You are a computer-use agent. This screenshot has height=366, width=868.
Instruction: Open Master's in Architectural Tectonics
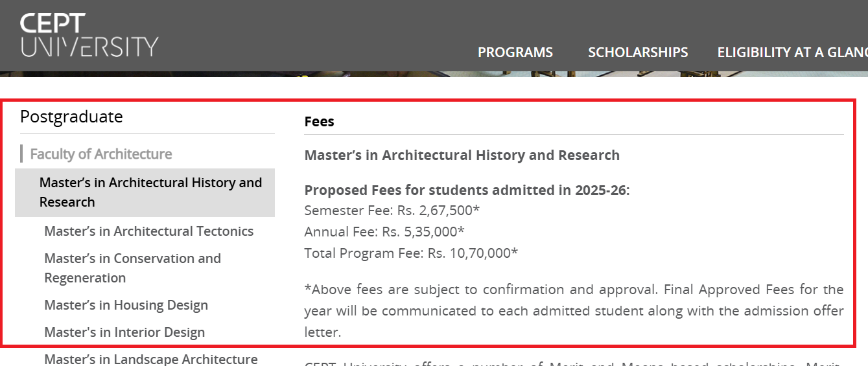[x=149, y=231]
